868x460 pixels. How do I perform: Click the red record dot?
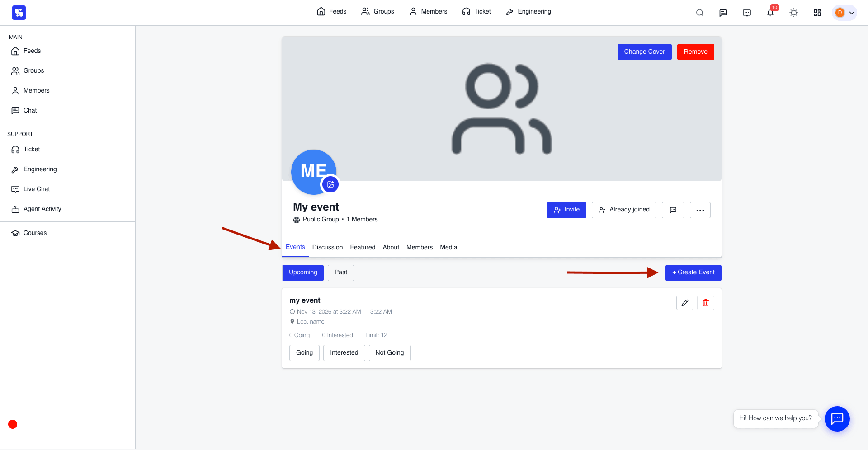click(x=13, y=424)
